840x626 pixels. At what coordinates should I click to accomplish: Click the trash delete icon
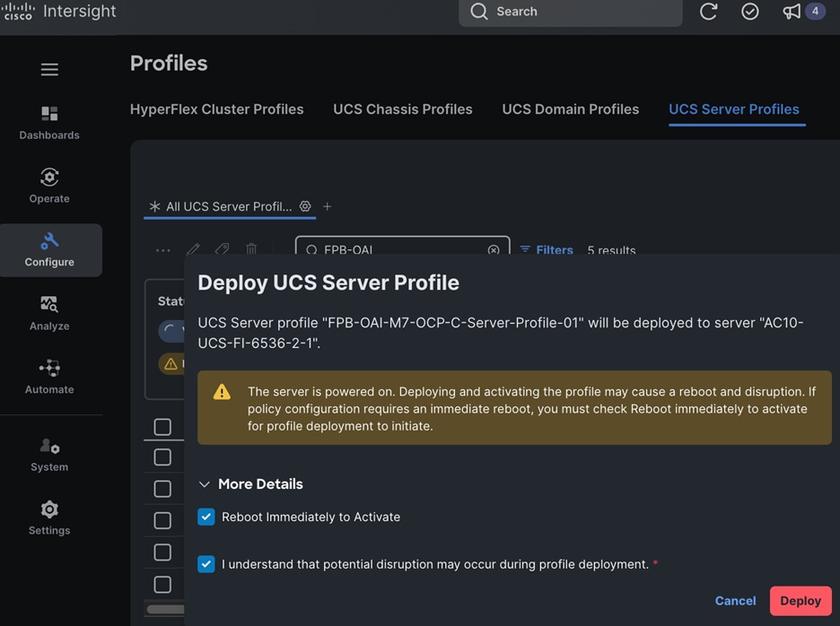(x=251, y=249)
